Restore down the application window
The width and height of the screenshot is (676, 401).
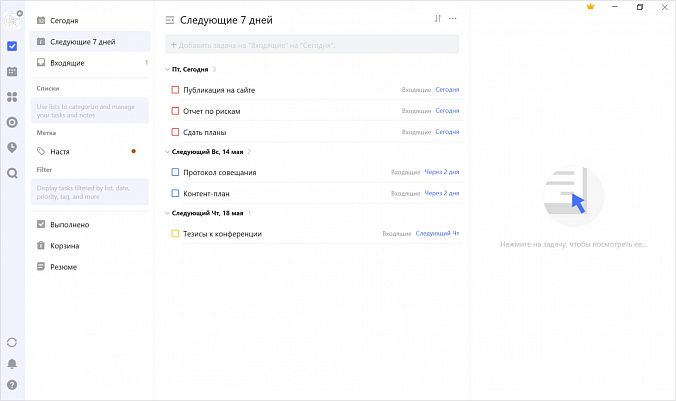point(640,7)
